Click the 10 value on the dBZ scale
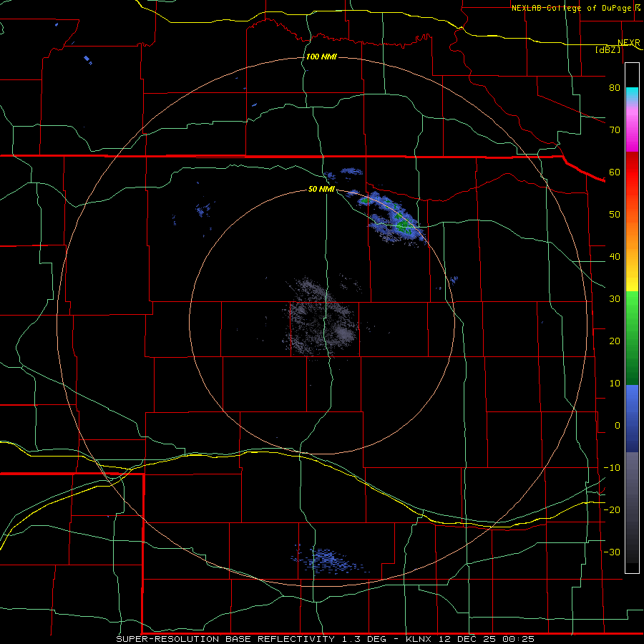 click(615, 384)
